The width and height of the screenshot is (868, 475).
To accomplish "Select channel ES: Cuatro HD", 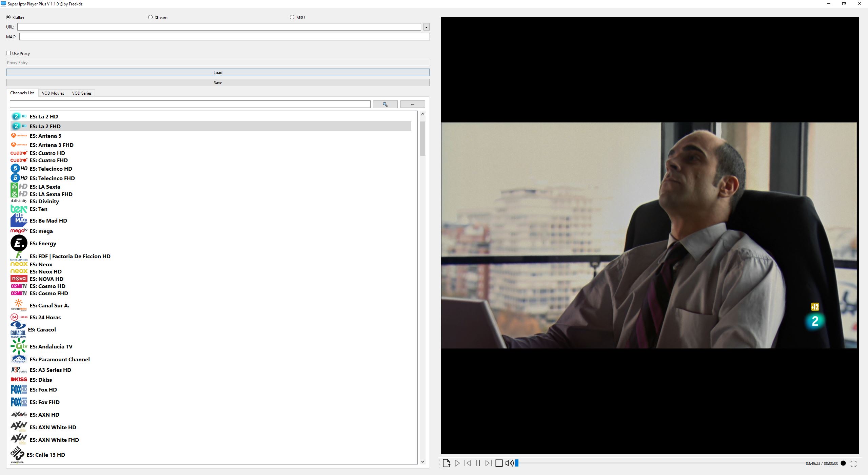I will click(x=211, y=153).
